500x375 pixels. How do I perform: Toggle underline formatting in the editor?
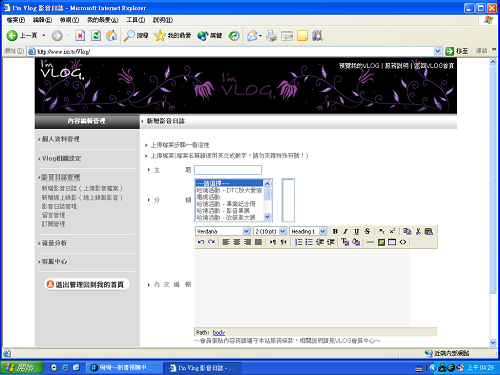[356, 231]
